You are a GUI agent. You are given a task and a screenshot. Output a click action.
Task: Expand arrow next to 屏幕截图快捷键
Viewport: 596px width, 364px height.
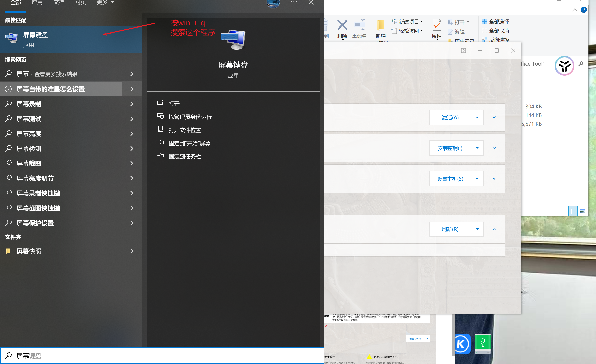[x=132, y=208]
